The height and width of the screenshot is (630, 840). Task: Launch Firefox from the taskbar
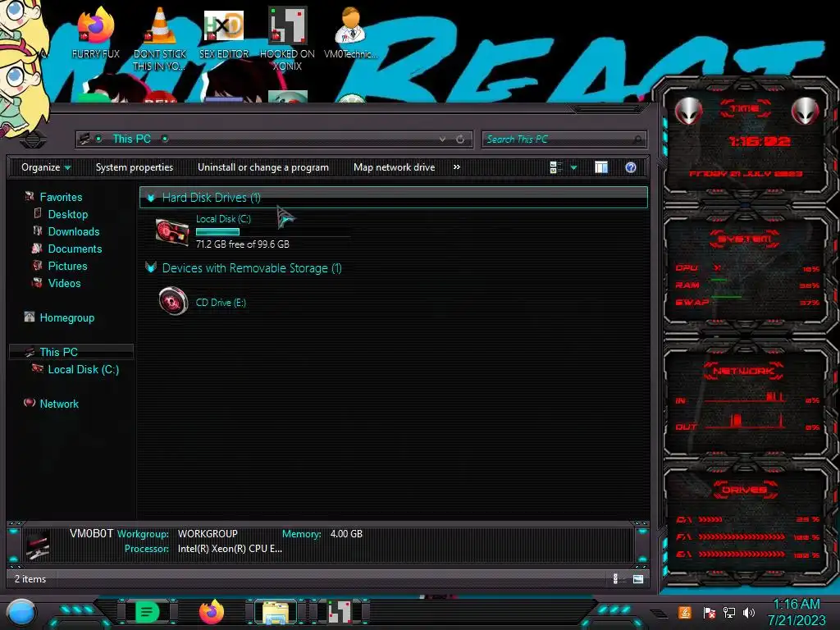point(211,612)
